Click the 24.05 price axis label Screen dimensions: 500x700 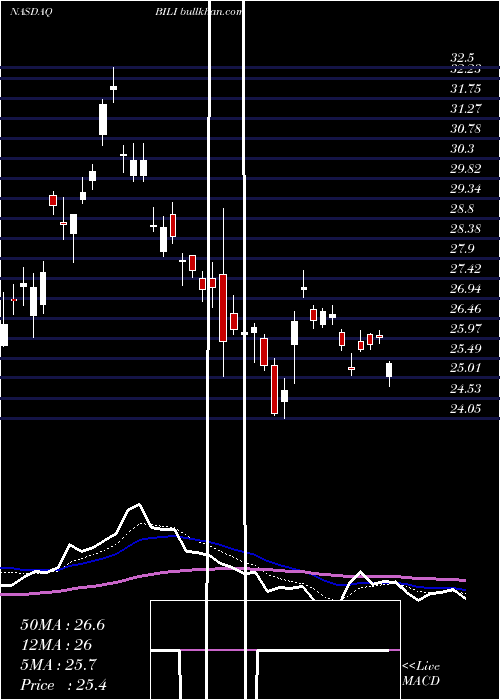point(466,408)
